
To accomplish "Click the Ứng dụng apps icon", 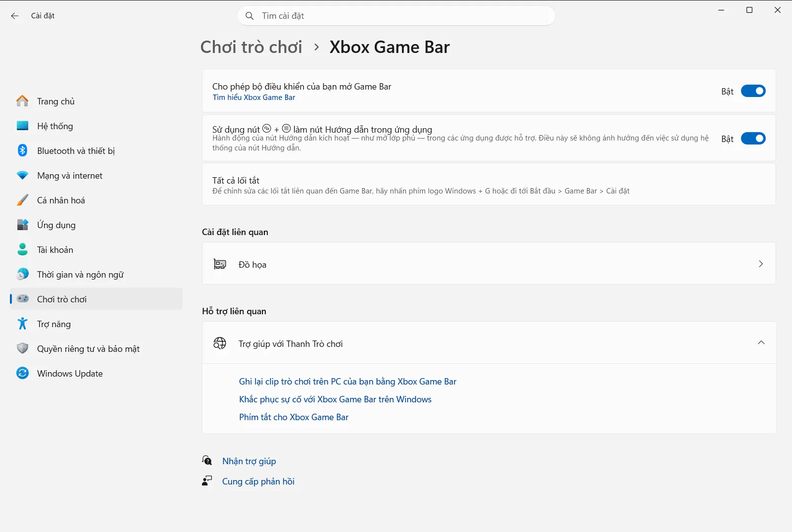I will (22, 225).
